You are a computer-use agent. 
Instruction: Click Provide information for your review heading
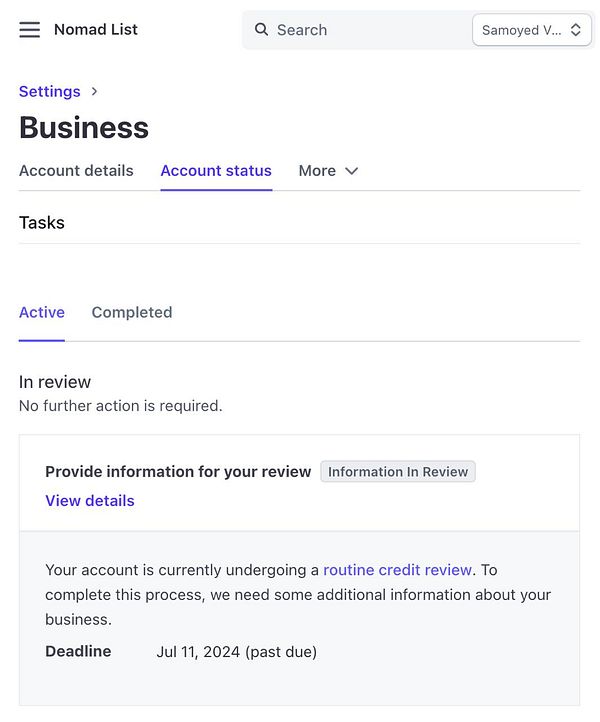click(x=178, y=472)
